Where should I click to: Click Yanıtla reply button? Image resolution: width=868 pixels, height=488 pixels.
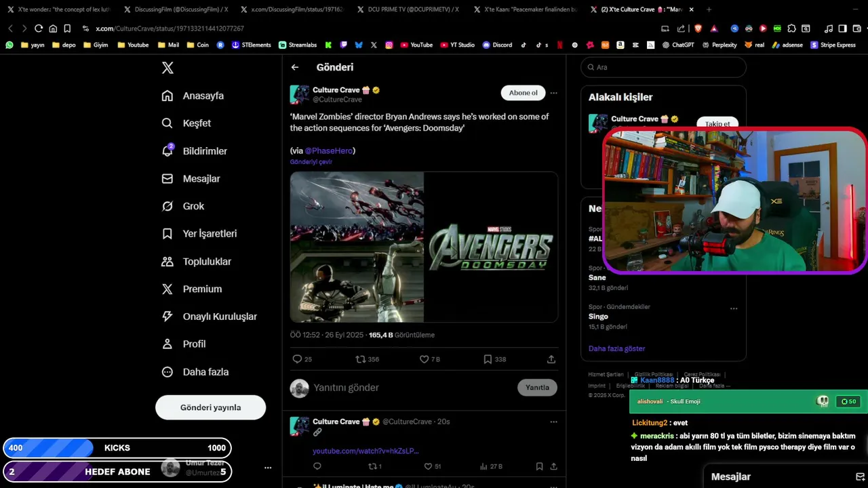[x=537, y=388]
